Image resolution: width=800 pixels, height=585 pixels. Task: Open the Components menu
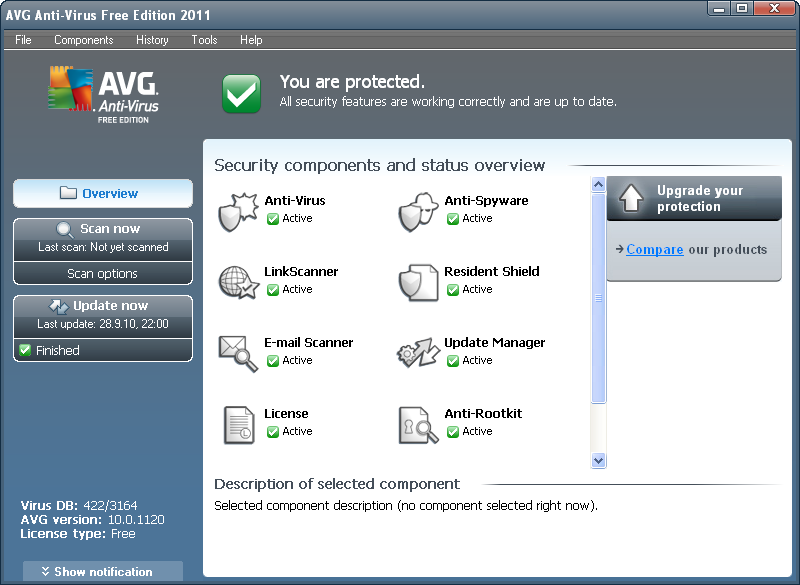pyautogui.click(x=84, y=40)
